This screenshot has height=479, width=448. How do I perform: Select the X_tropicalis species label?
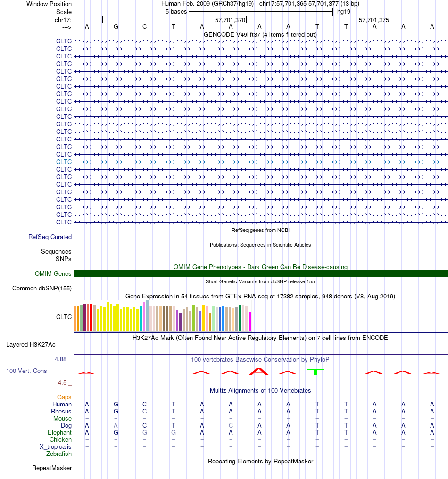pos(55,446)
